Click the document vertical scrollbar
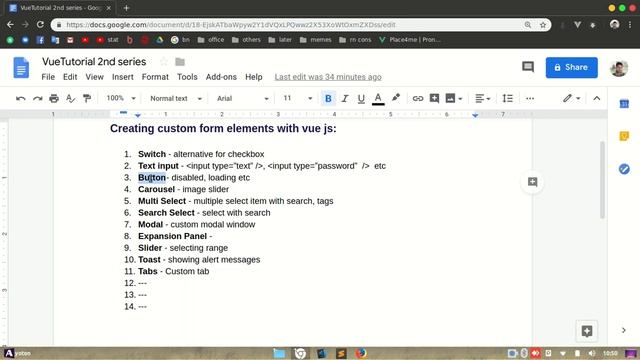Screen dimensions: 640x360 [x=602, y=180]
